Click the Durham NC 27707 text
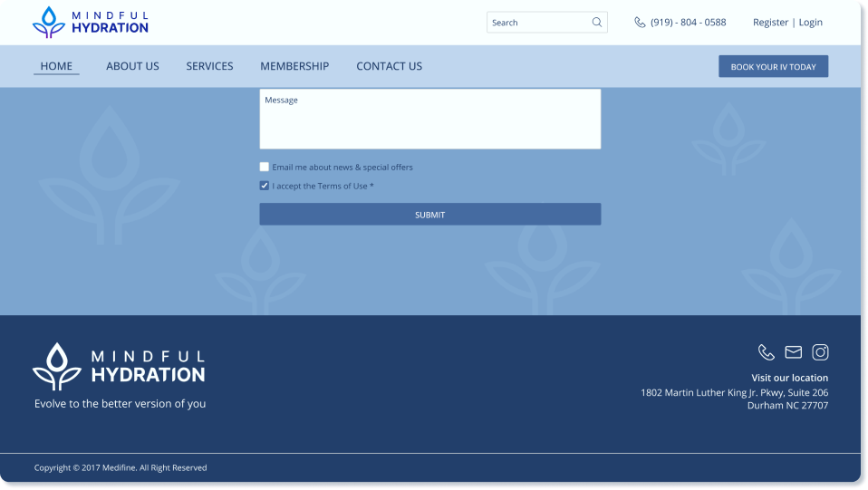 click(787, 405)
